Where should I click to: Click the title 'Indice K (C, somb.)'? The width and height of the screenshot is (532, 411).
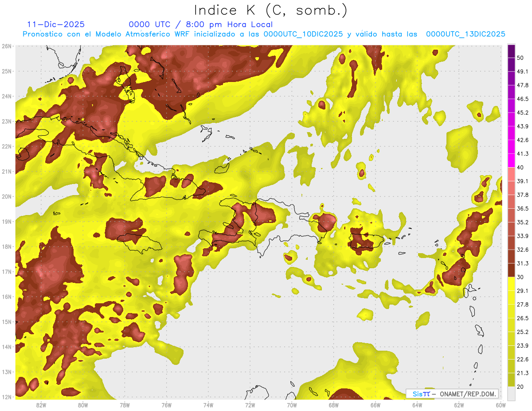pyautogui.click(x=270, y=10)
